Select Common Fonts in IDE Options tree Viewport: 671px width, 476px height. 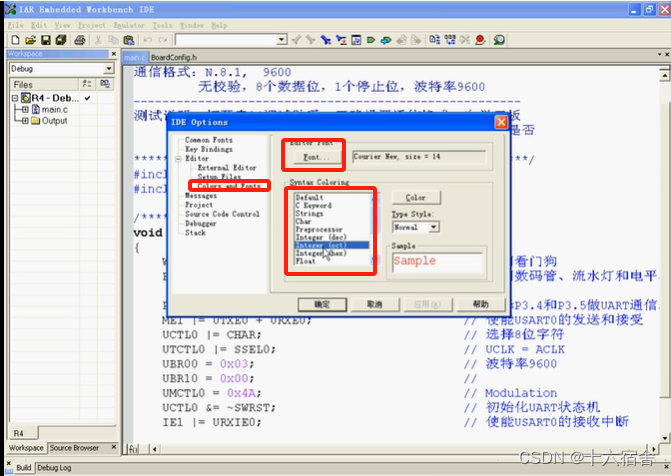click(209, 140)
